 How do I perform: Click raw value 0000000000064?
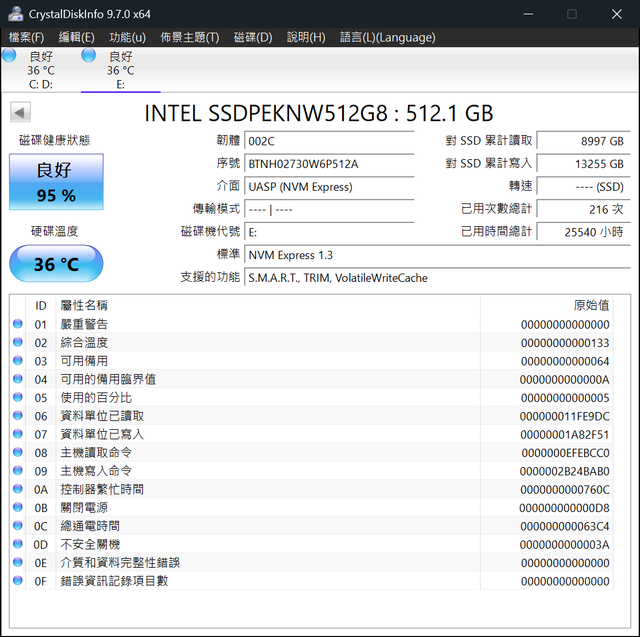tap(565, 361)
